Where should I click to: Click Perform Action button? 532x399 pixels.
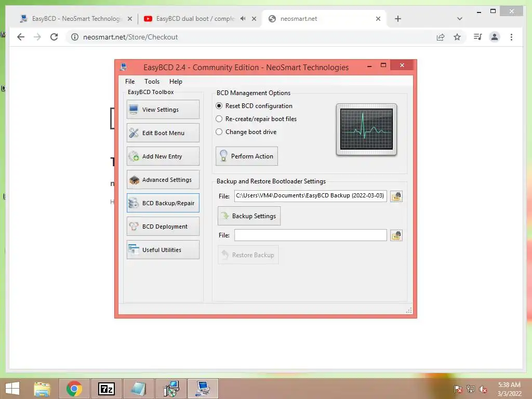coord(247,156)
